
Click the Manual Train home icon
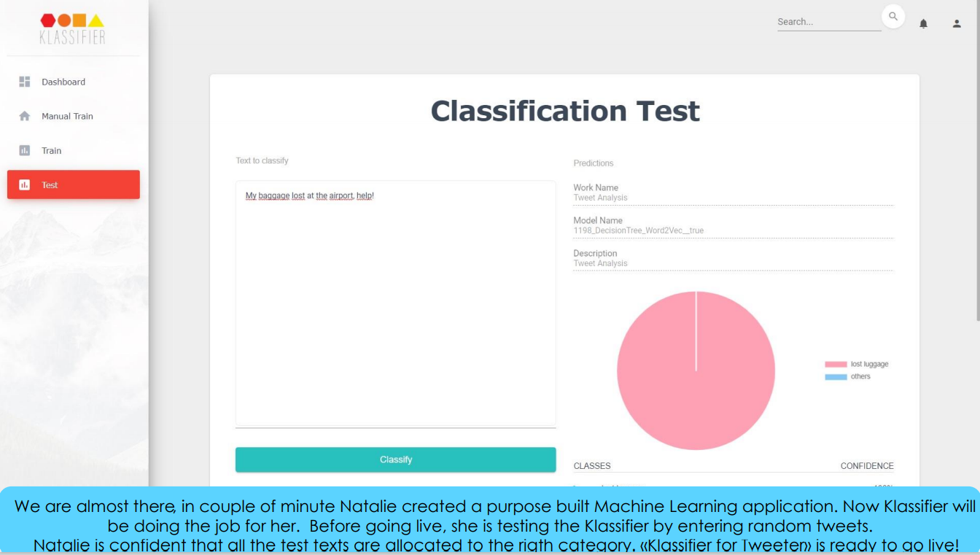[x=25, y=116]
